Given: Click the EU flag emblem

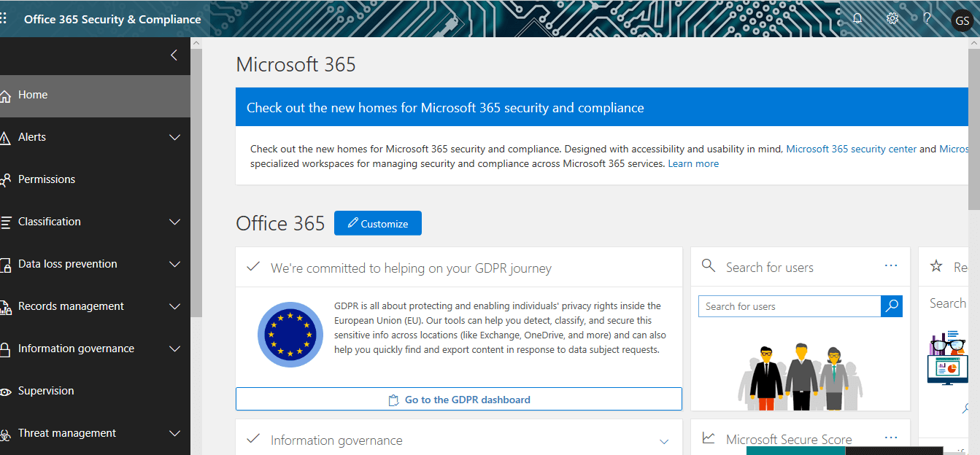Looking at the screenshot, I should click(x=290, y=335).
